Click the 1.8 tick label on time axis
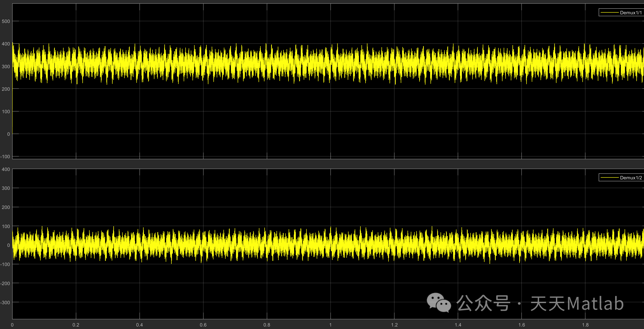 click(x=585, y=325)
